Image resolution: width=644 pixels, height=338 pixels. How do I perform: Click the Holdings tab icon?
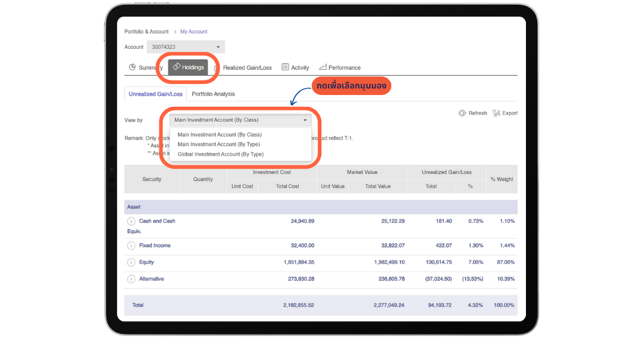[x=176, y=67]
